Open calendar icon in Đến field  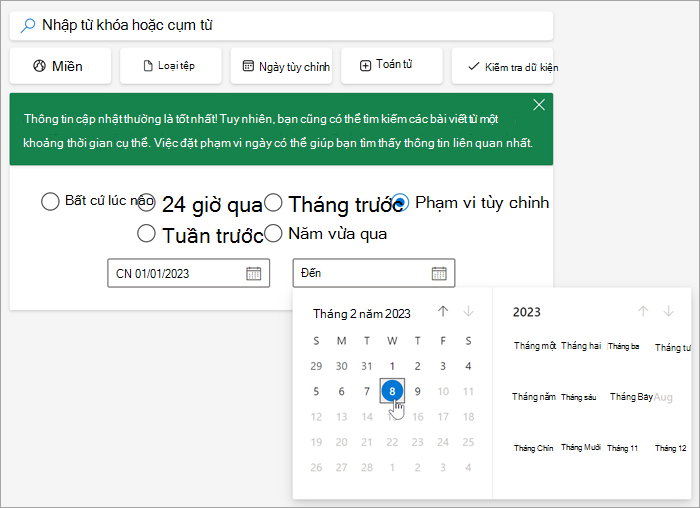(439, 273)
